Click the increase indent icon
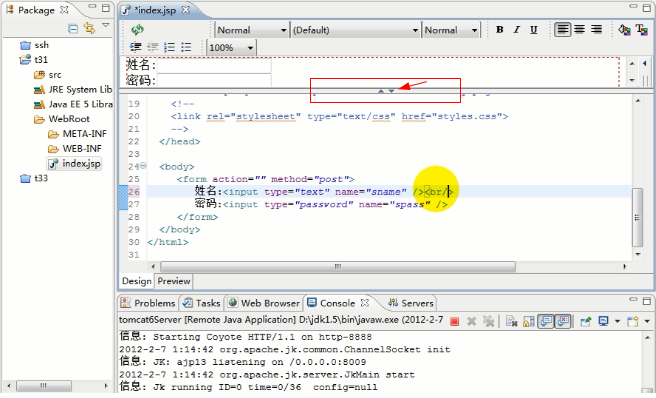The width and height of the screenshot is (656, 398). click(x=135, y=47)
